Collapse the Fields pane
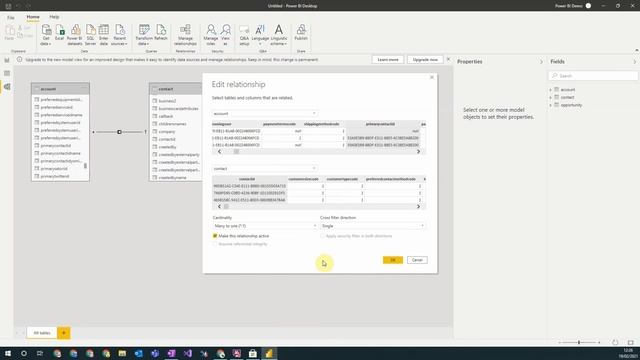Screen dimensions: 640x360 point(635,62)
